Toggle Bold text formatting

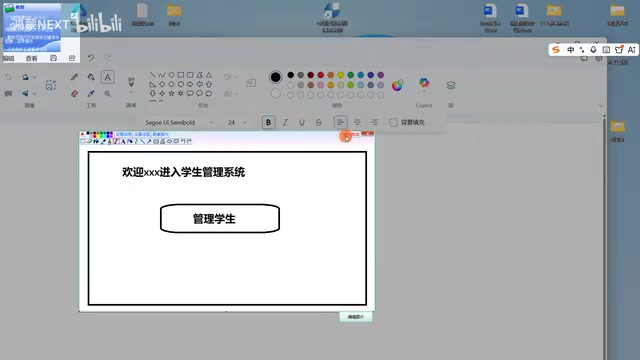(x=268, y=122)
